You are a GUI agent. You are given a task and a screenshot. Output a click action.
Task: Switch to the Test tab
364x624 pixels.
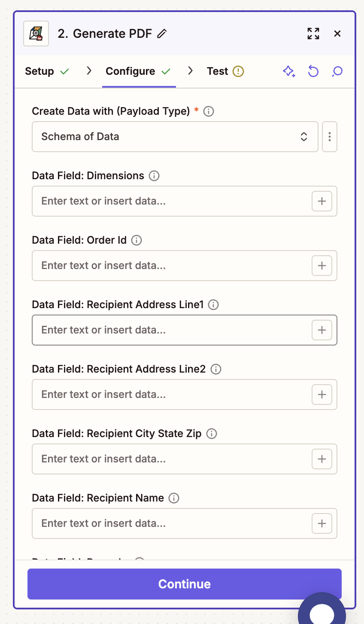218,71
